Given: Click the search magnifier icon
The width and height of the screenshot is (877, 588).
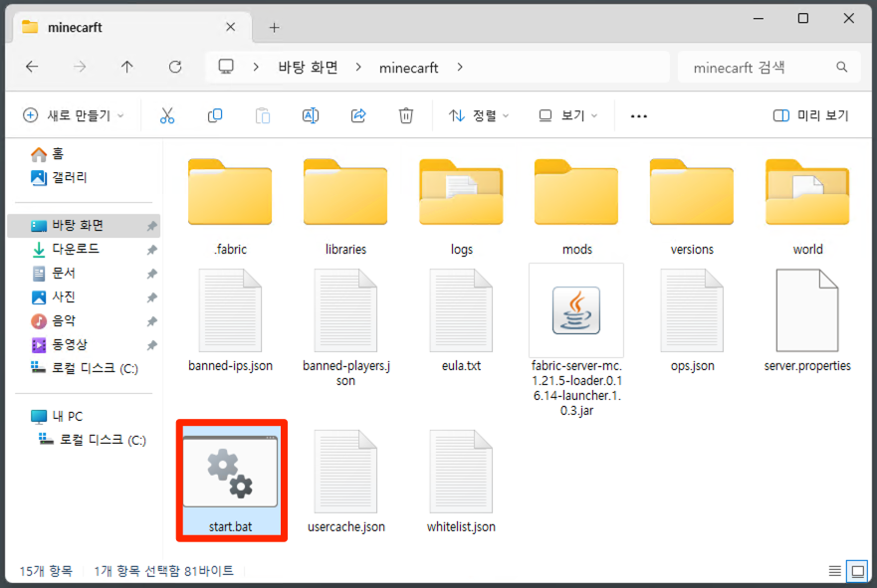Looking at the screenshot, I should click(842, 67).
